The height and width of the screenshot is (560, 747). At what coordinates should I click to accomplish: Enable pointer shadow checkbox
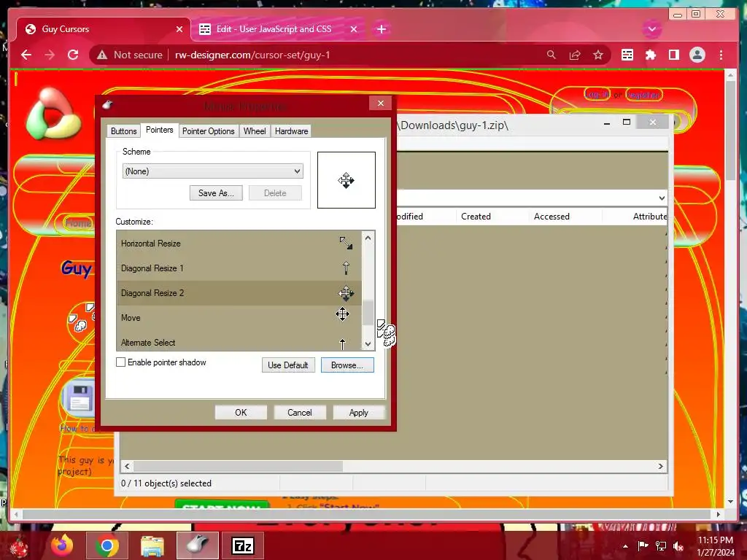(121, 362)
